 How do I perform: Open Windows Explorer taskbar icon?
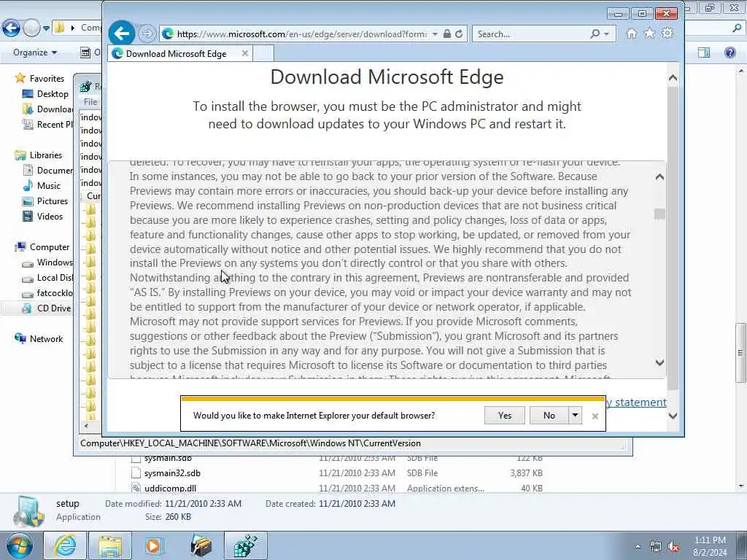[x=110, y=545]
